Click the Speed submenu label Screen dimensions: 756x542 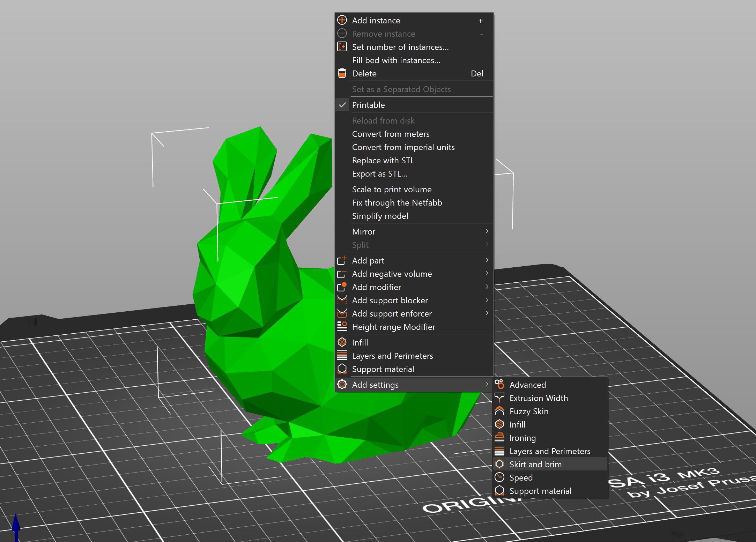coord(521,478)
